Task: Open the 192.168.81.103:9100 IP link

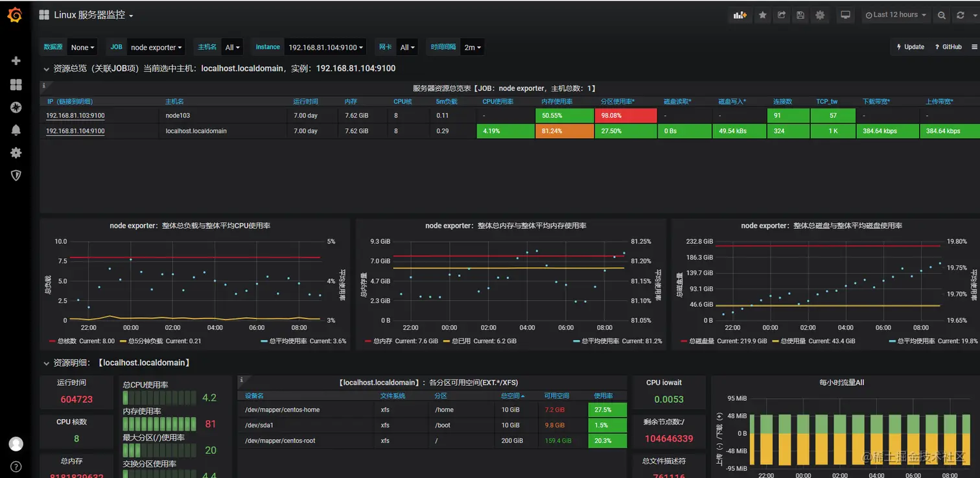Action: [75, 115]
